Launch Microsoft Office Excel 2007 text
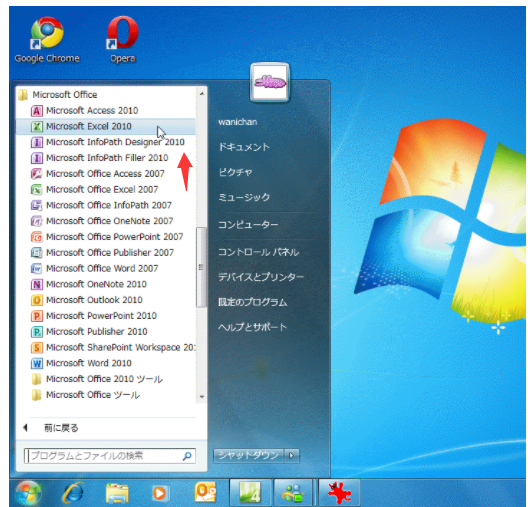This screenshot has width=530, height=507. tap(102, 190)
